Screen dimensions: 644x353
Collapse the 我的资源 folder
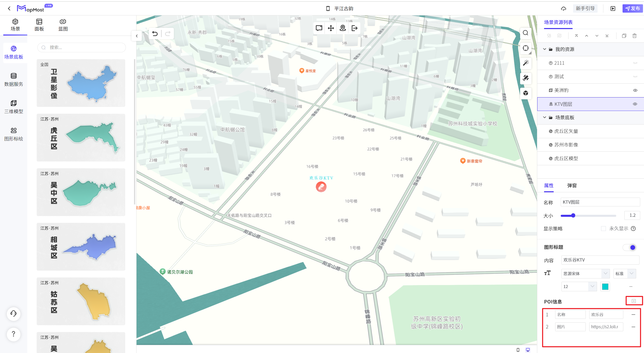(545, 49)
